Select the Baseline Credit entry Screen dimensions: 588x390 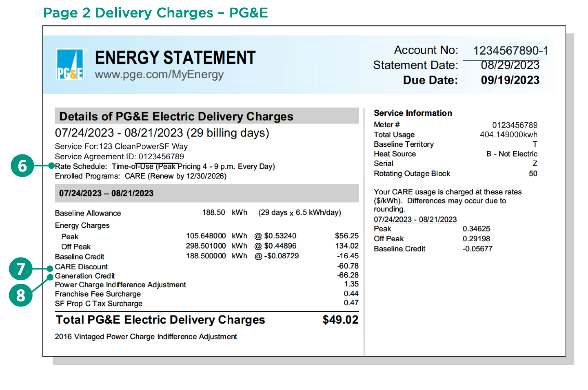pos(80,256)
